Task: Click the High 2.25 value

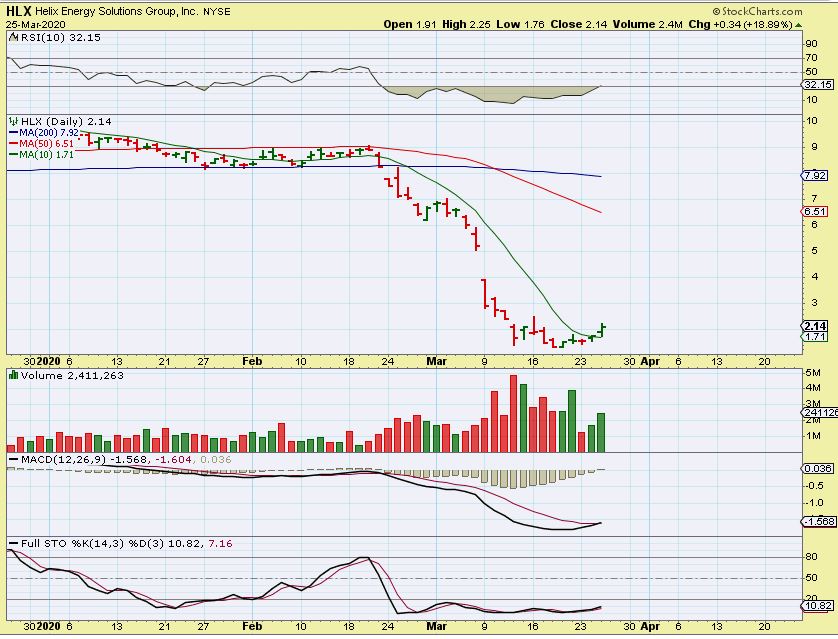Action: 466,25
